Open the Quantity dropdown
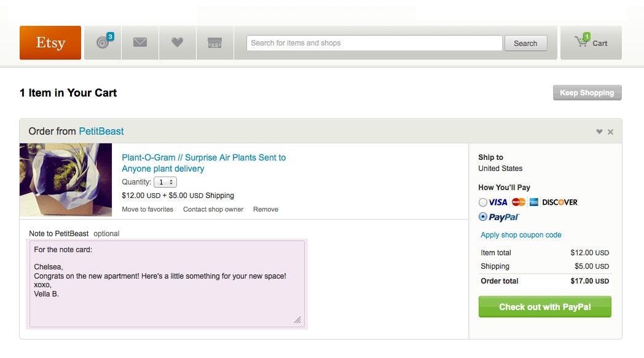644x358 pixels. [165, 182]
